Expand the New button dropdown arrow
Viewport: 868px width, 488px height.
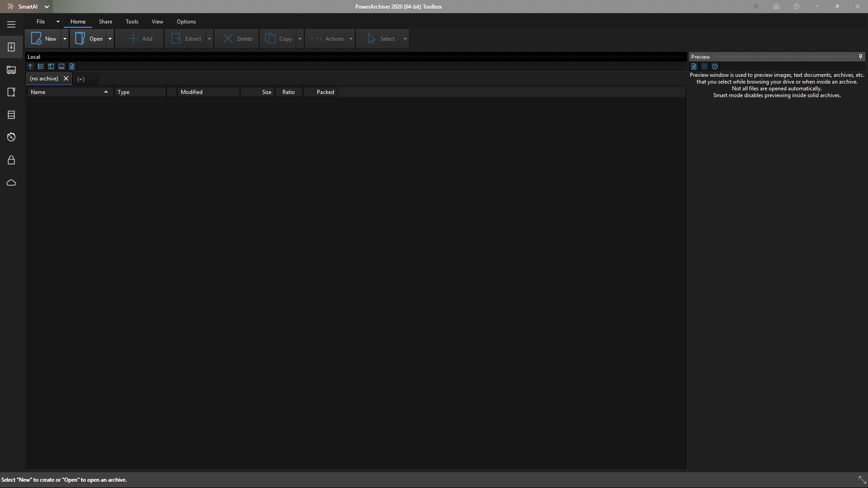click(65, 39)
